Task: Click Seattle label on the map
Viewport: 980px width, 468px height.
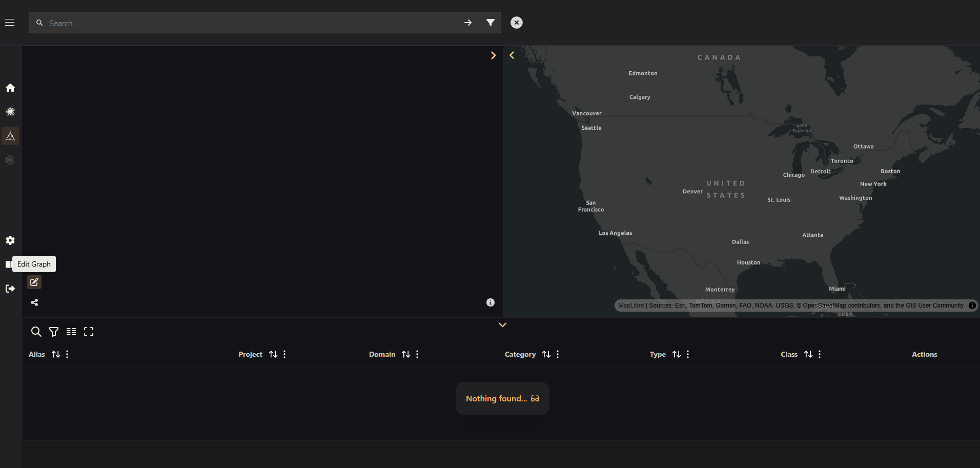Action: 591,128
